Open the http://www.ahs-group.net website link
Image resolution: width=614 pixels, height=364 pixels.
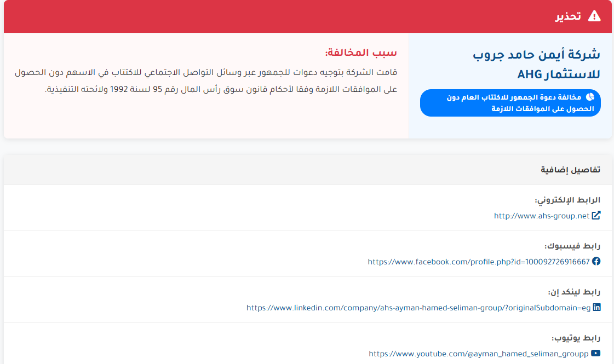(542, 216)
